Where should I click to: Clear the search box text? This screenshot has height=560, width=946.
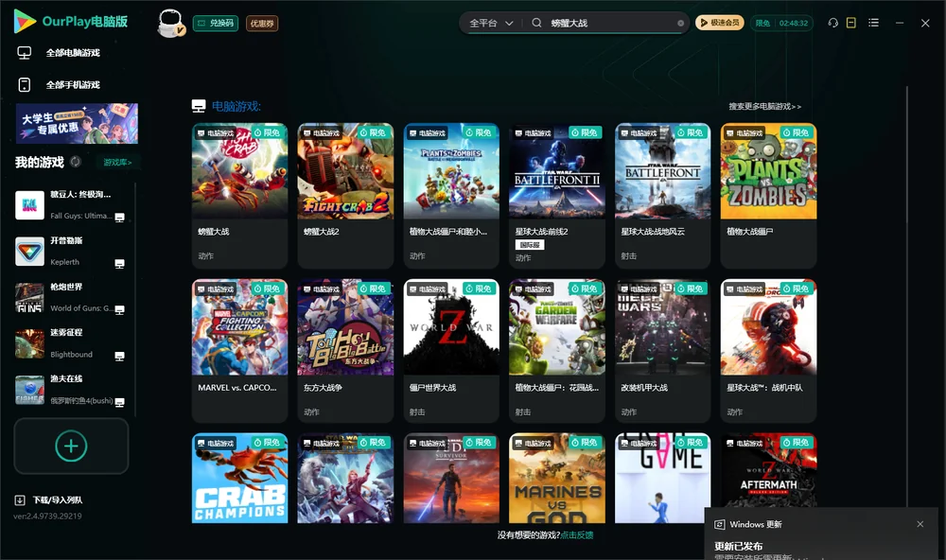tap(680, 24)
